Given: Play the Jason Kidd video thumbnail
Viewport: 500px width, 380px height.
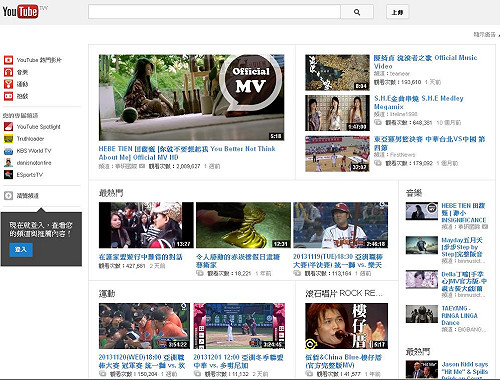Looking at the screenshot, I should 422,369.
